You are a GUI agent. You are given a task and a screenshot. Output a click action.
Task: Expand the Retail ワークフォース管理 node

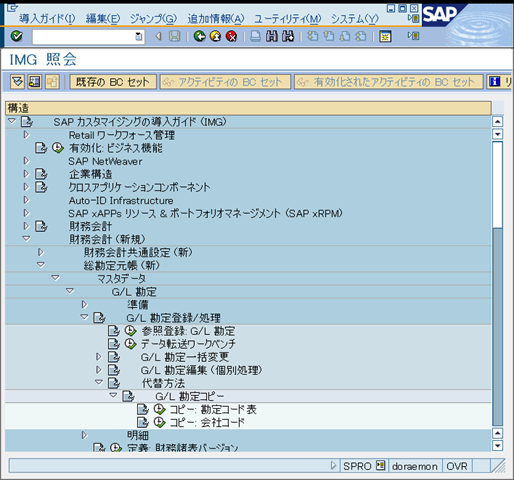click(x=27, y=135)
